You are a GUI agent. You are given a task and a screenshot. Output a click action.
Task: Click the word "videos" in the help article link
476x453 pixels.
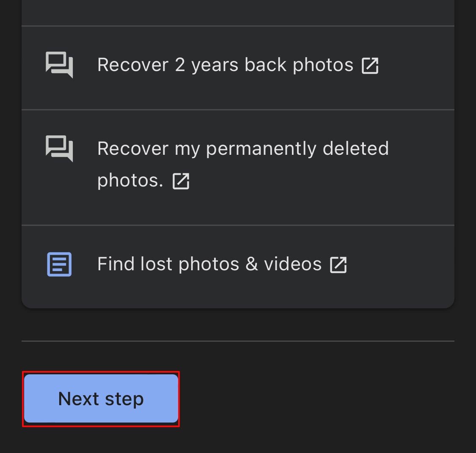(293, 264)
